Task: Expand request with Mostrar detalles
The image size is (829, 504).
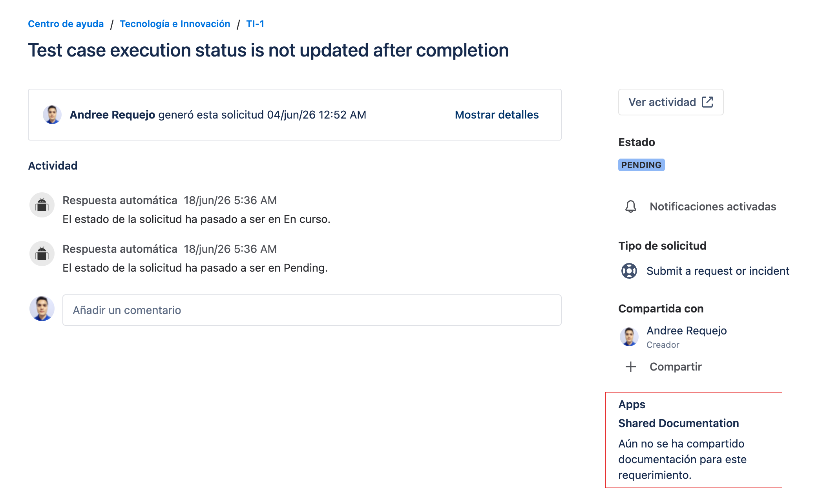Action: click(x=497, y=115)
